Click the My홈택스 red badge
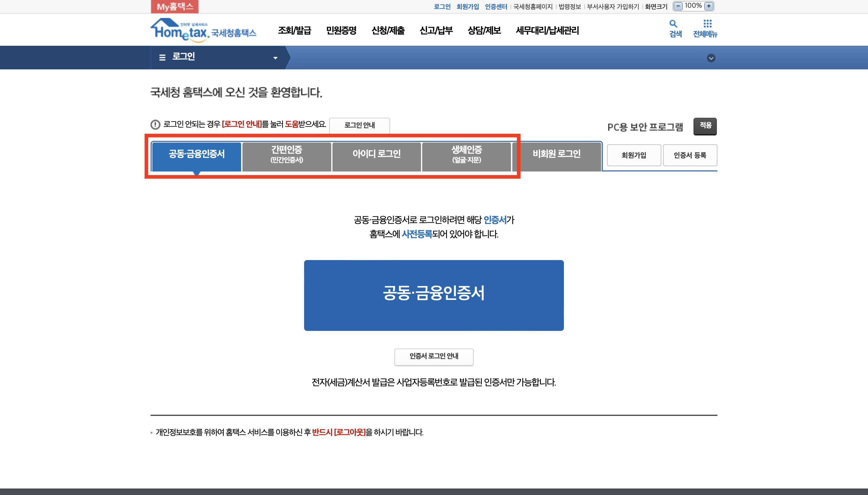The height and width of the screenshot is (495, 868). coord(175,6)
